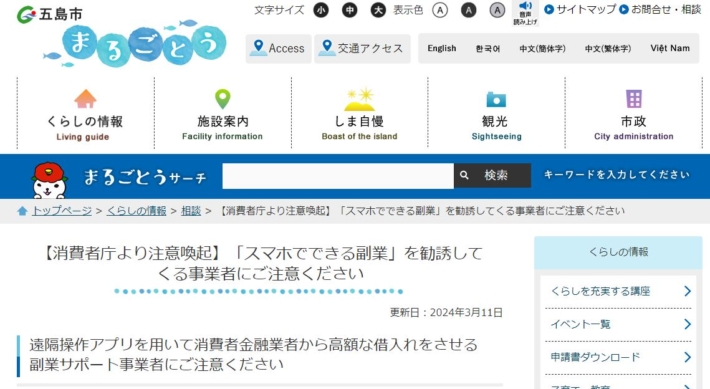Click the camellia mascot character icon
This screenshot has height=389, width=710.
(49, 180)
